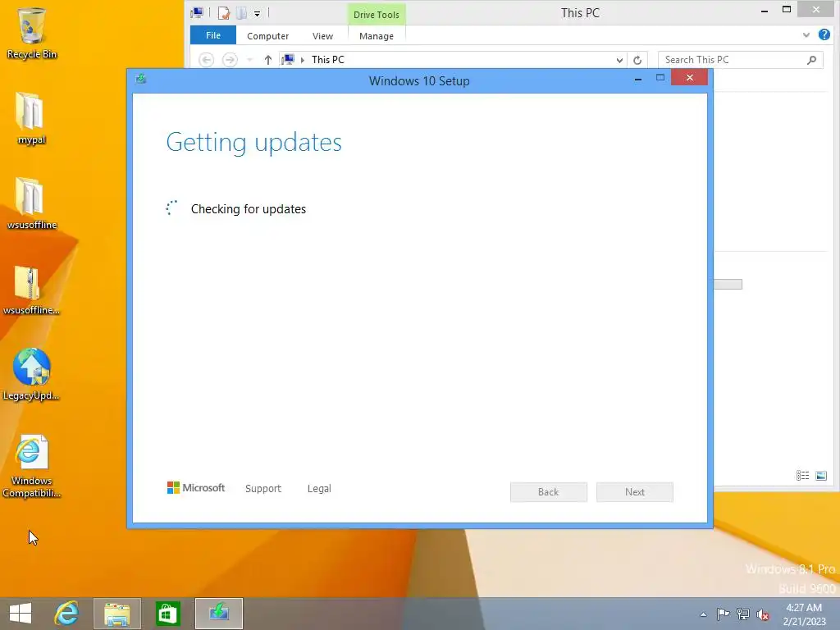Launch Internet Explorer from the taskbar
This screenshot has height=630, width=840.
[x=66, y=614]
